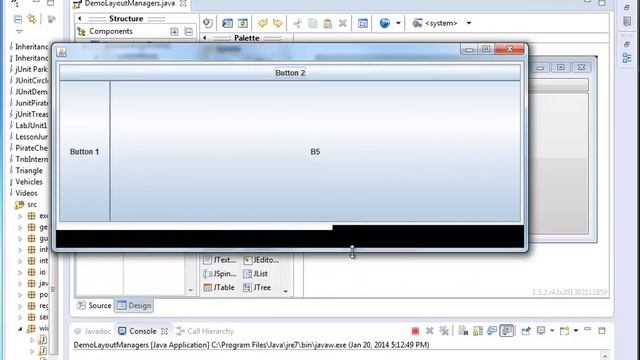The image size is (640, 360).
Task: Switch to the Source tab
Action: click(94, 305)
